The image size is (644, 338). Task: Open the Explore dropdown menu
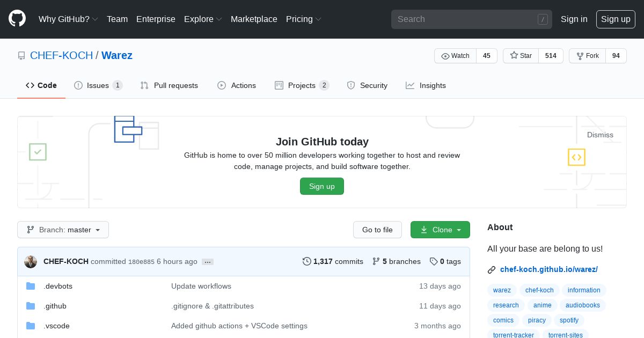click(203, 19)
